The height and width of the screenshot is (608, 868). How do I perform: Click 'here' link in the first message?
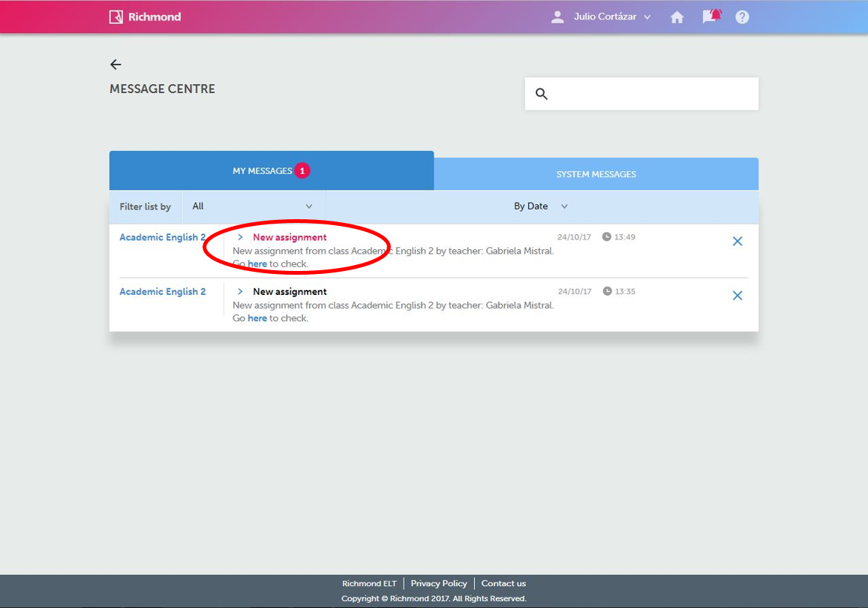[257, 264]
